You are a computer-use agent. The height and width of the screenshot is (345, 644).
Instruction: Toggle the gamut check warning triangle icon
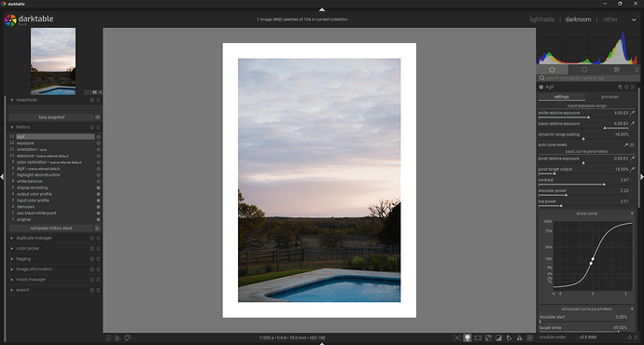click(x=520, y=338)
